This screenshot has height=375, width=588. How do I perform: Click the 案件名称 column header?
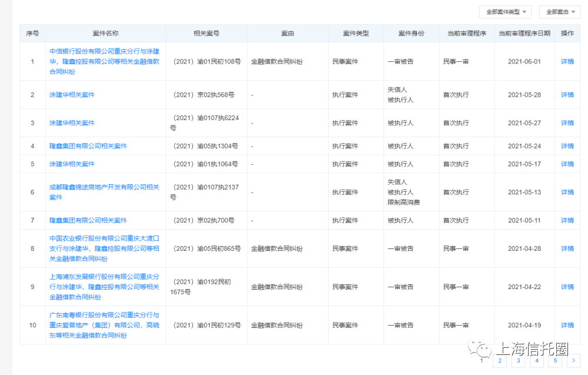[105, 33]
